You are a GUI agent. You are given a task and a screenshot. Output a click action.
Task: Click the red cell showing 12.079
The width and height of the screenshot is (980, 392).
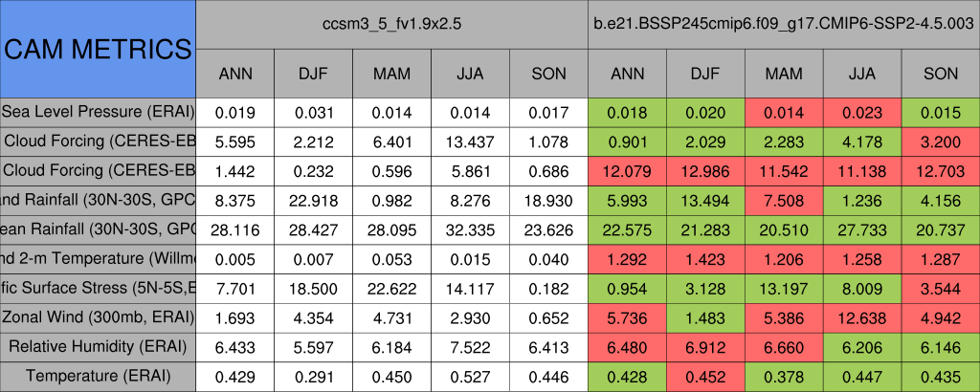[x=627, y=171]
